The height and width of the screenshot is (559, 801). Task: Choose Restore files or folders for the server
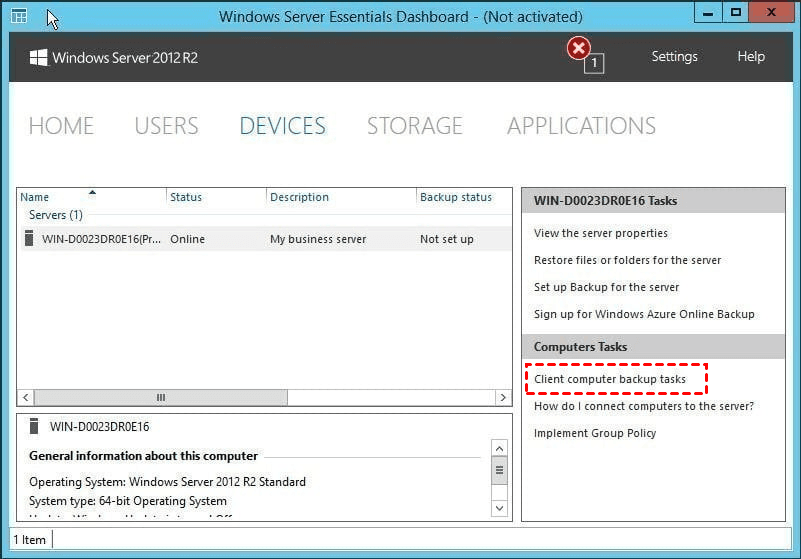[x=627, y=260]
